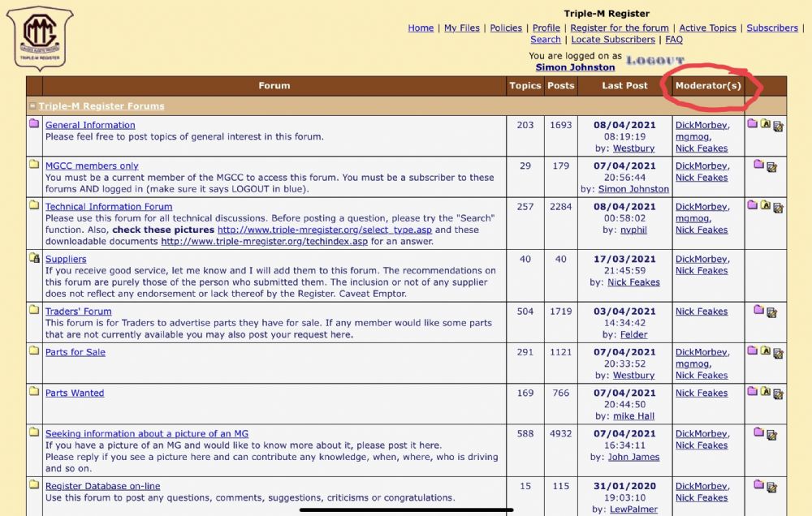Viewport: 812px width, 516px height.
Task: Open the MGCC members only forum
Action: pos(92,166)
